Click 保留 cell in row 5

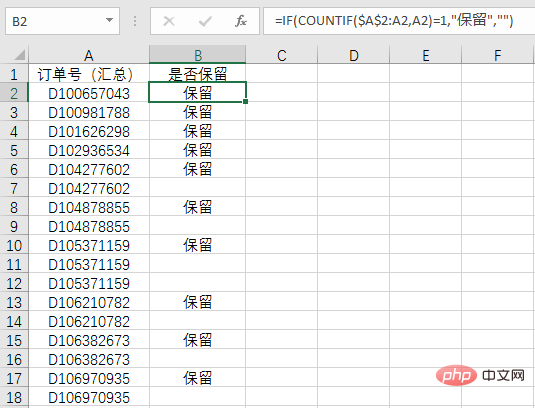[x=198, y=150]
